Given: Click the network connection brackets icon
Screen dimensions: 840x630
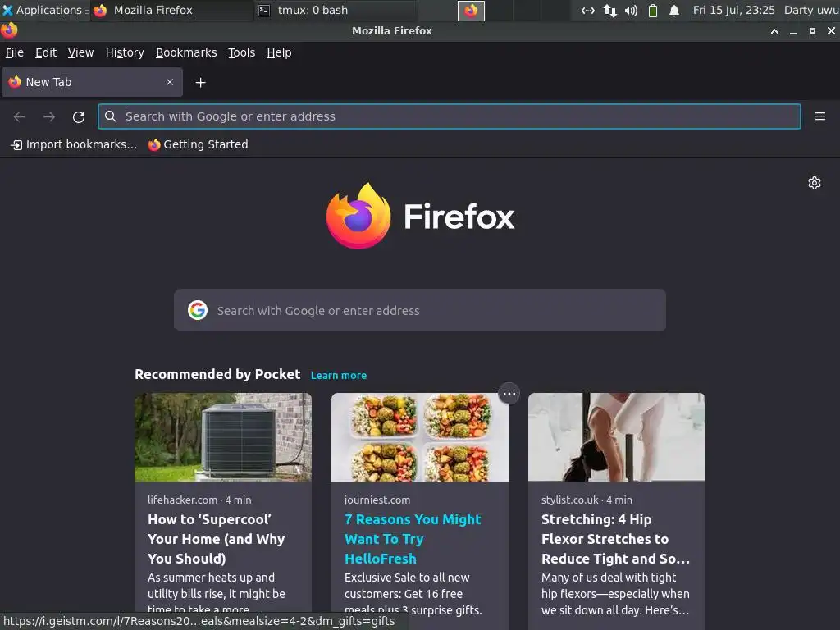Looking at the screenshot, I should click(587, 10).
